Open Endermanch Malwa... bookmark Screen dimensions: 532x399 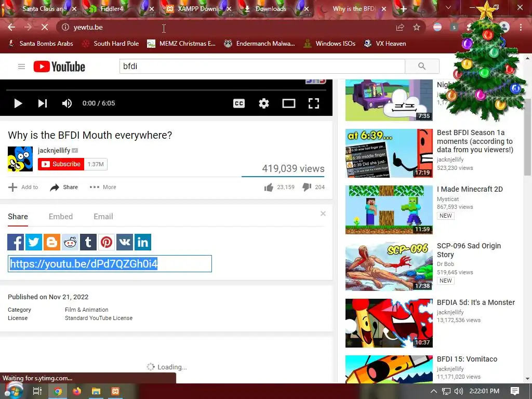pyautogui.click(x=260, y=44)
